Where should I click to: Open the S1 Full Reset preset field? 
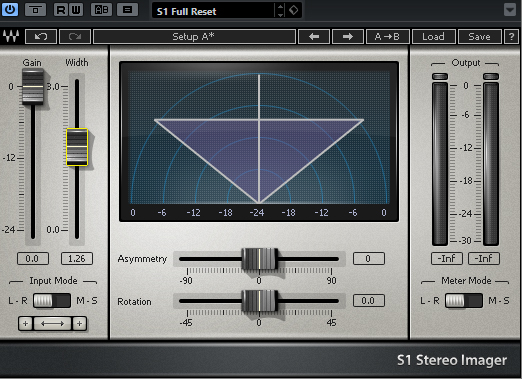pos(213,11)
